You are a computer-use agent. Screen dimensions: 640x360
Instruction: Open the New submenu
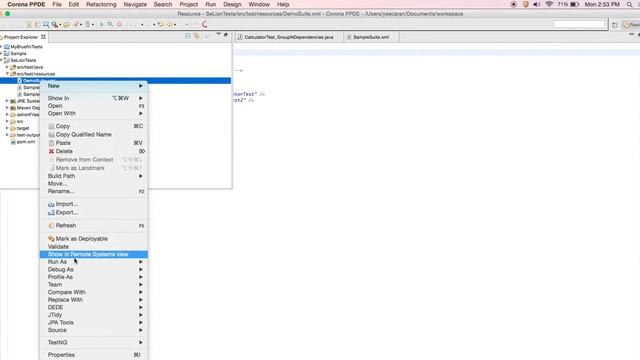point(94,86)
